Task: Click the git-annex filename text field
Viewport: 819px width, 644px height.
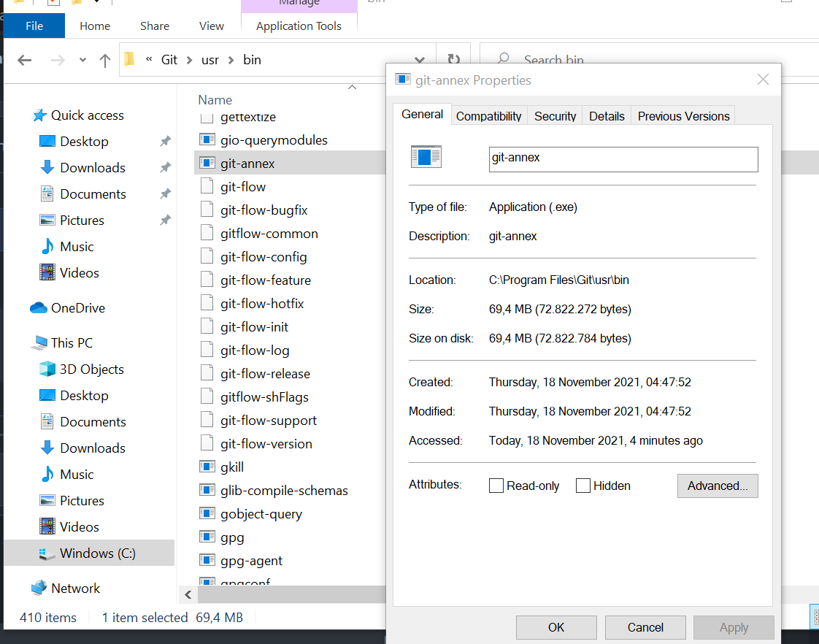Action: [x=623, y=159]
